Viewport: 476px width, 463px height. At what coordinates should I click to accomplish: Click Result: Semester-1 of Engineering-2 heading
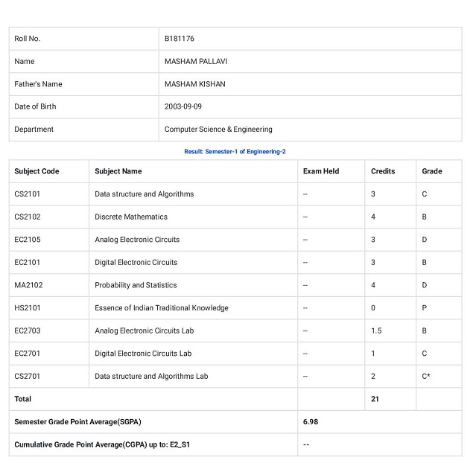click(x=235, y=151)
